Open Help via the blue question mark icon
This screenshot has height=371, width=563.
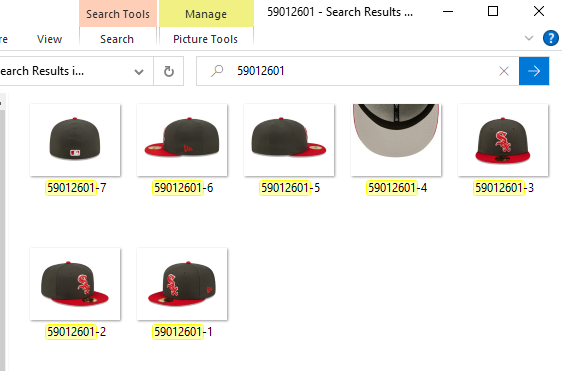550,38
